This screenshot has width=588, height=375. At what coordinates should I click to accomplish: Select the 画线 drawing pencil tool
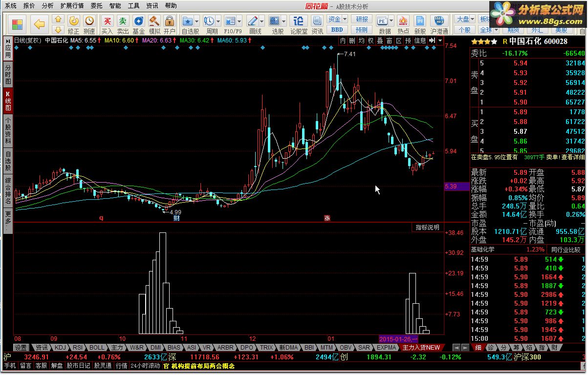(252, 21)
